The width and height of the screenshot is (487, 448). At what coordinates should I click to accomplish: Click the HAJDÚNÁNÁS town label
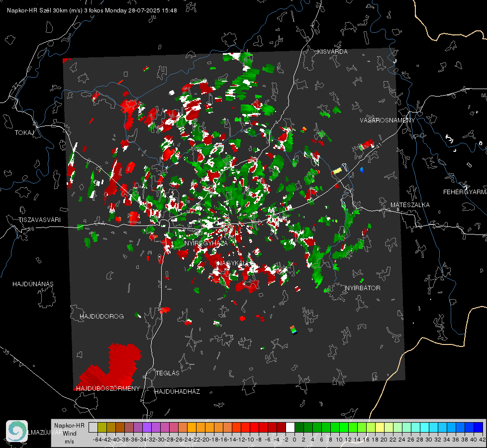[33, 284]
